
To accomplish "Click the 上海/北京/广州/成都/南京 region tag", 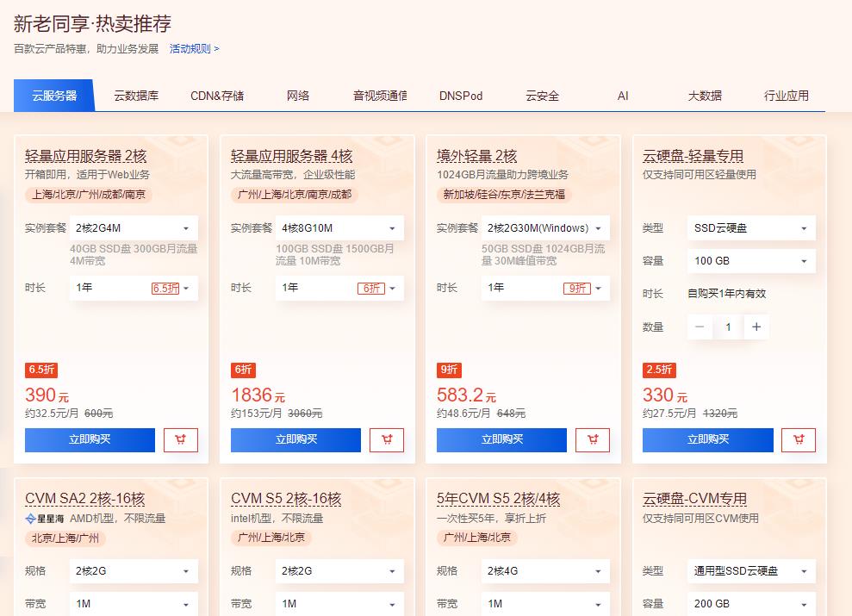I will click(89, 195).
